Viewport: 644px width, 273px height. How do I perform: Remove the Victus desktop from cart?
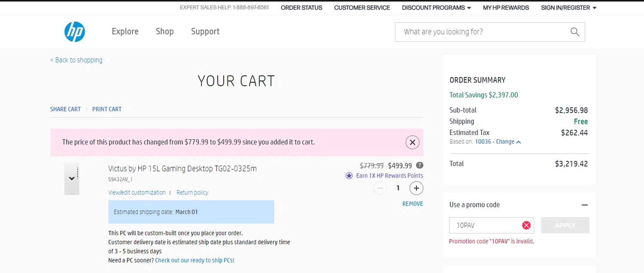[413, 204]
